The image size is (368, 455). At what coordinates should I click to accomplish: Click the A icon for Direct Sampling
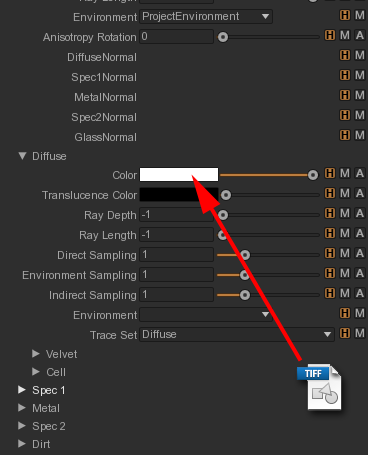click(360, 253)
